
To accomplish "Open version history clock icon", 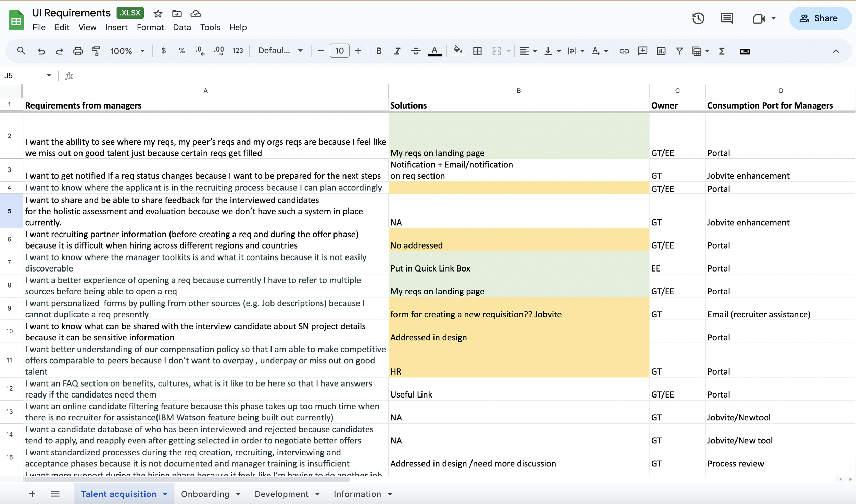I will tap(698, 18).
